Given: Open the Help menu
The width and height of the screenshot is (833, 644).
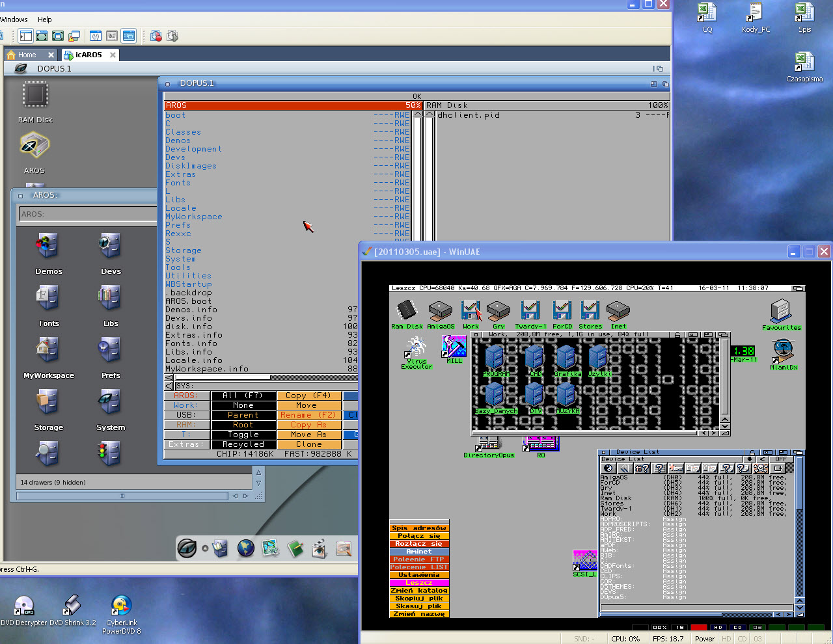Looking at the screenshot, I should pos(45,20).
